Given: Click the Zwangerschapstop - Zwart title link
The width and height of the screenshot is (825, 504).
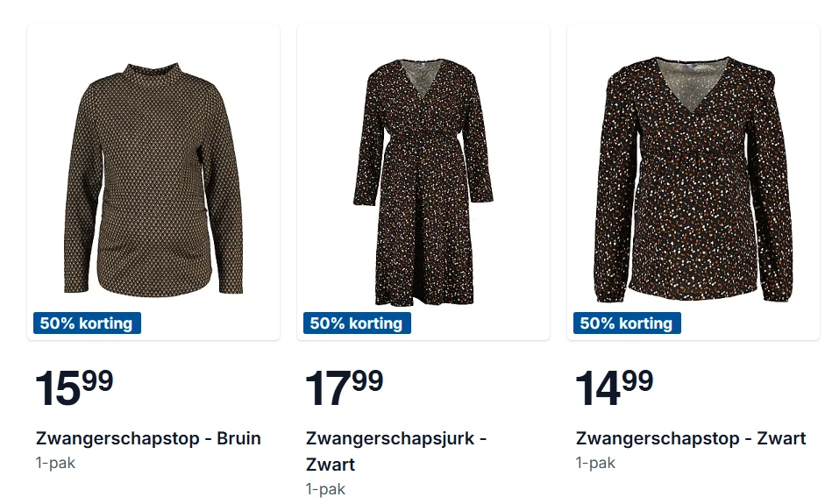Looking at the screenshot, I should 690,438.
